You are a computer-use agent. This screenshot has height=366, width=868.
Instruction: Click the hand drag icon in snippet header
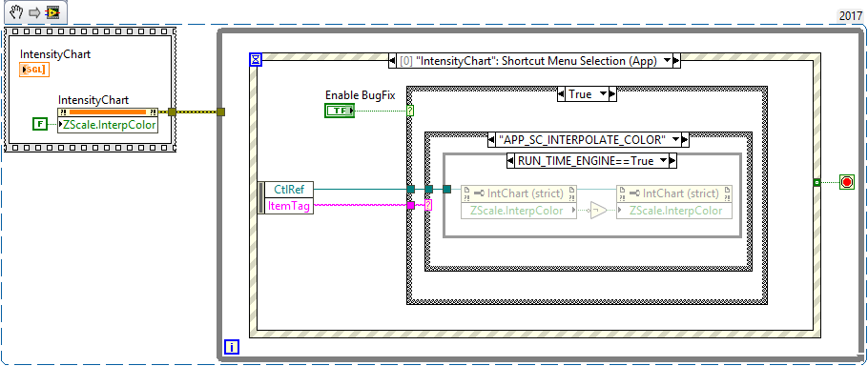16,12
